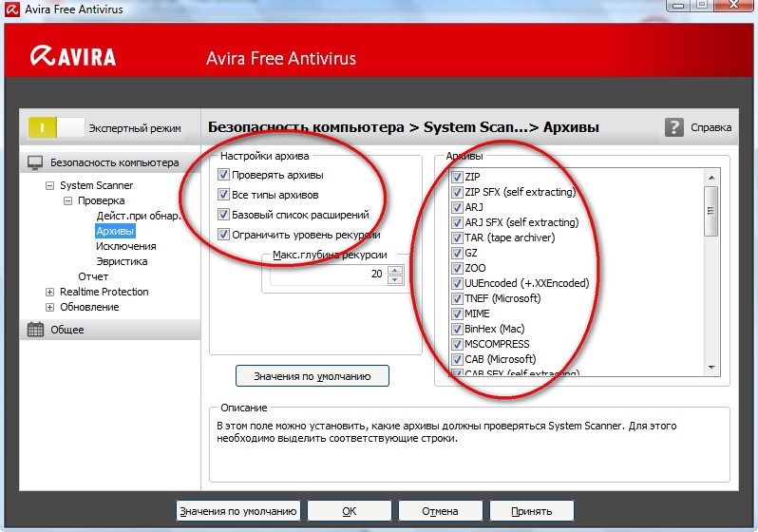Open Дейст.при обнар. tree item

(x=139, y=216)
